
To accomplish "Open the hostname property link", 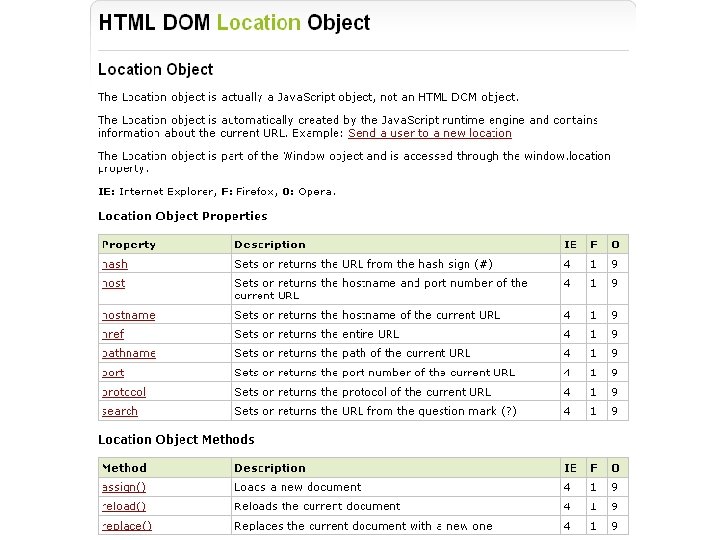I will coord(129,315).
